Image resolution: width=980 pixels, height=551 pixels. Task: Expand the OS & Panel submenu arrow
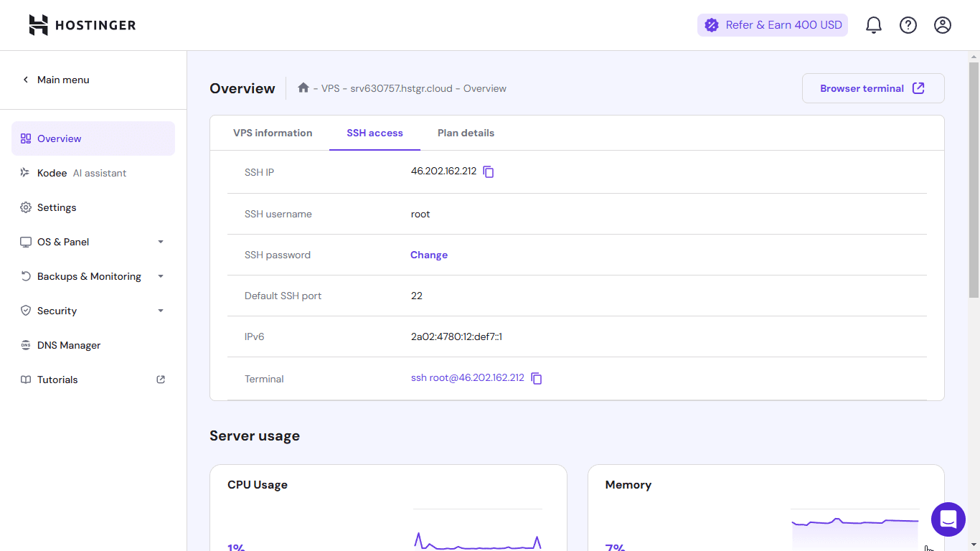(161, 242)
